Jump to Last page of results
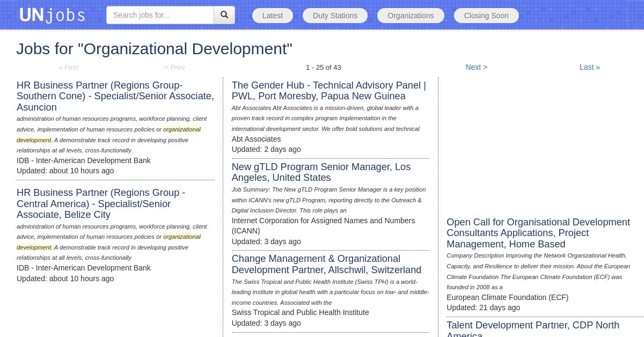Viewport: 644px width, 337px height. pyautogui.click(x=589, y=67)
